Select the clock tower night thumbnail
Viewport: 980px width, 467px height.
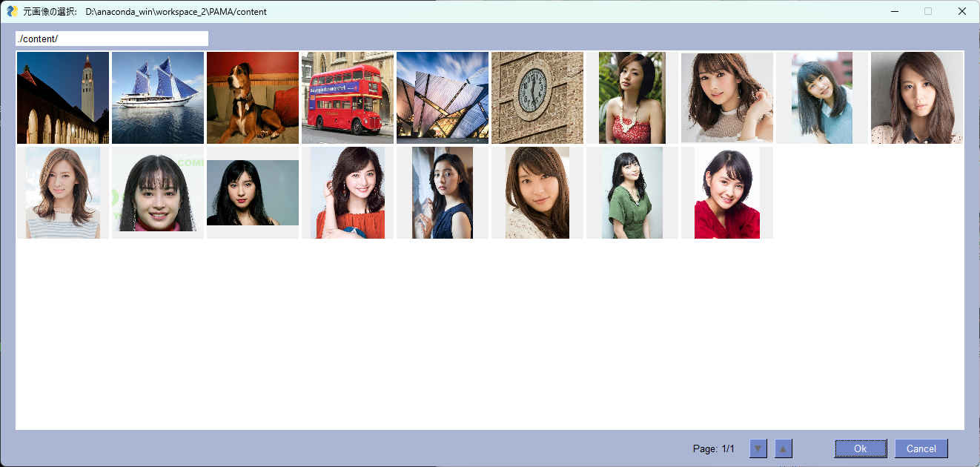point(63,98)
